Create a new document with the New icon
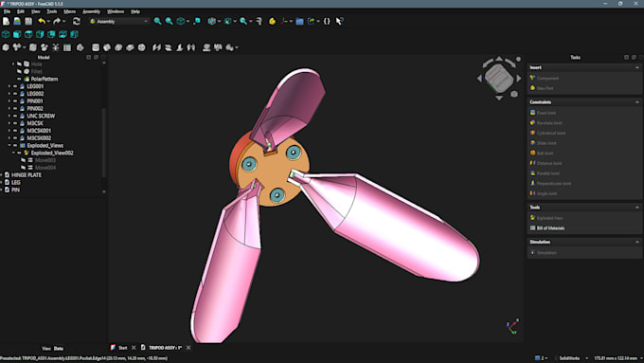The image size is (644, 363). [7, 22]
